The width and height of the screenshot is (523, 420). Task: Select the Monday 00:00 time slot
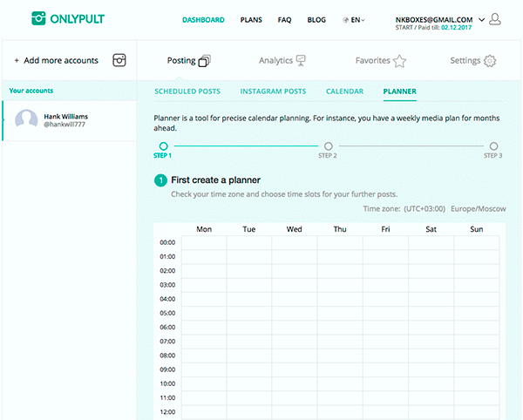pyautogui.click(x=204, y=242)
